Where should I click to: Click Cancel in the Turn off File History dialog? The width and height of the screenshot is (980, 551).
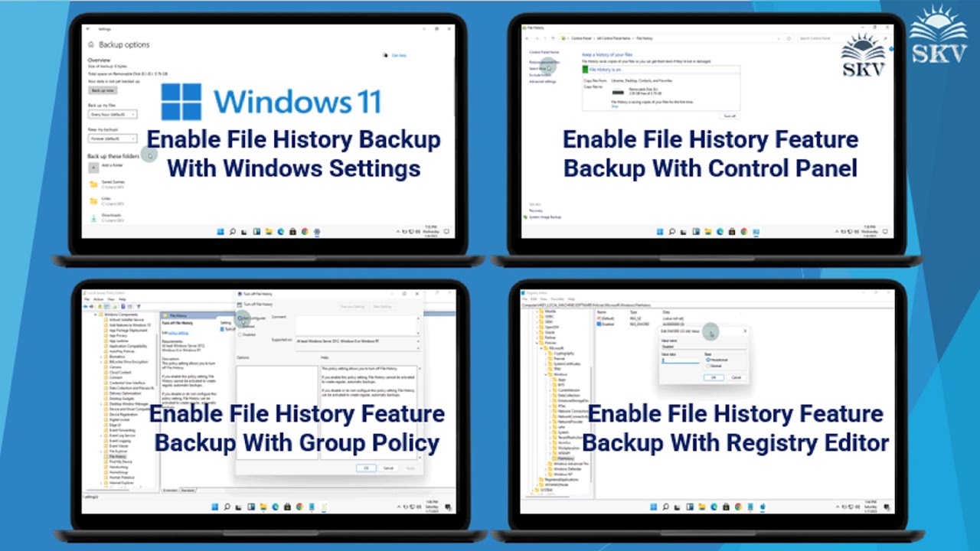pyautogui.click(x=388, y=468)
